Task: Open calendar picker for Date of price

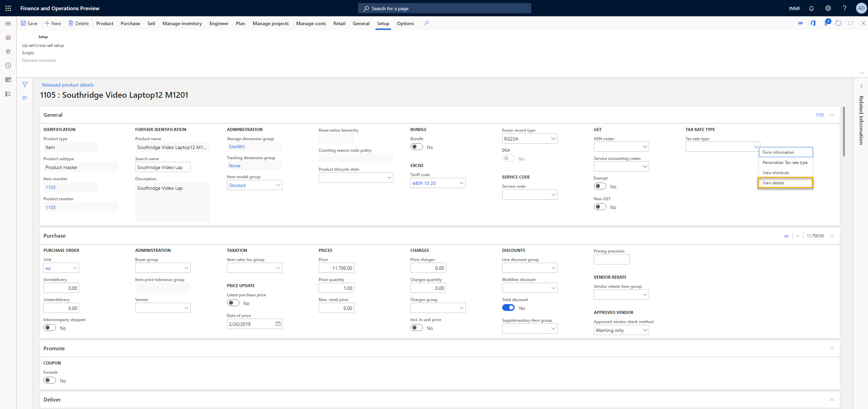Action: [278, 324]
